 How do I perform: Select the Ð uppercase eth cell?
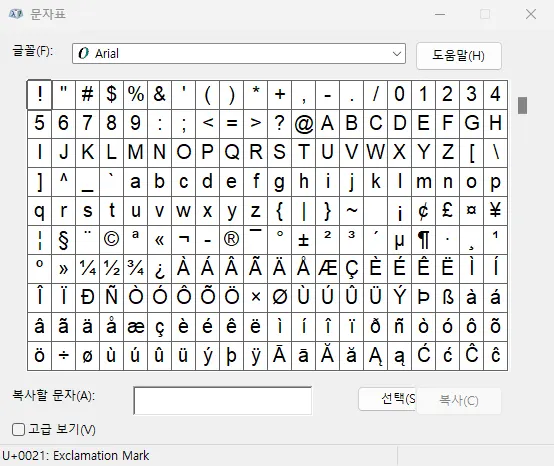[x=88, y=298]
